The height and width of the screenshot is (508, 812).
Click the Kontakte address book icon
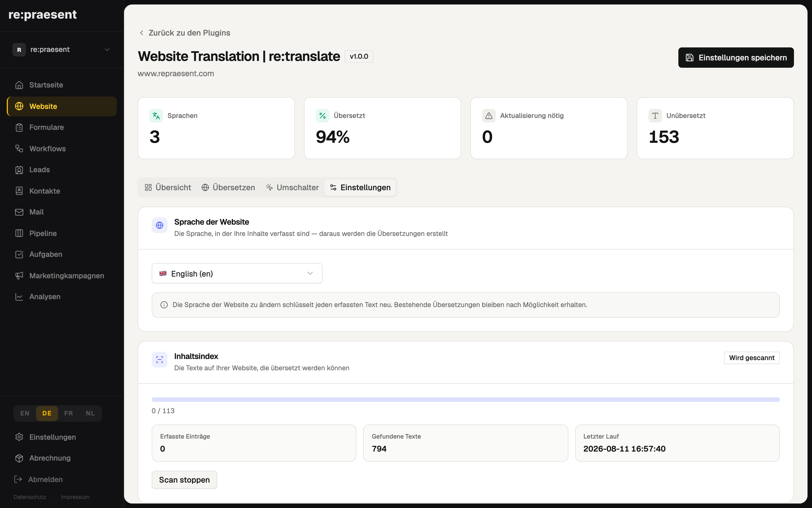pyautogui.click(x=19, y=191)
